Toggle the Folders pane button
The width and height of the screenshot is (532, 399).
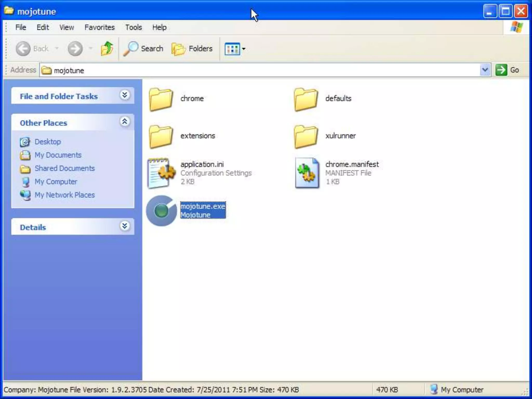coord(192,49)
